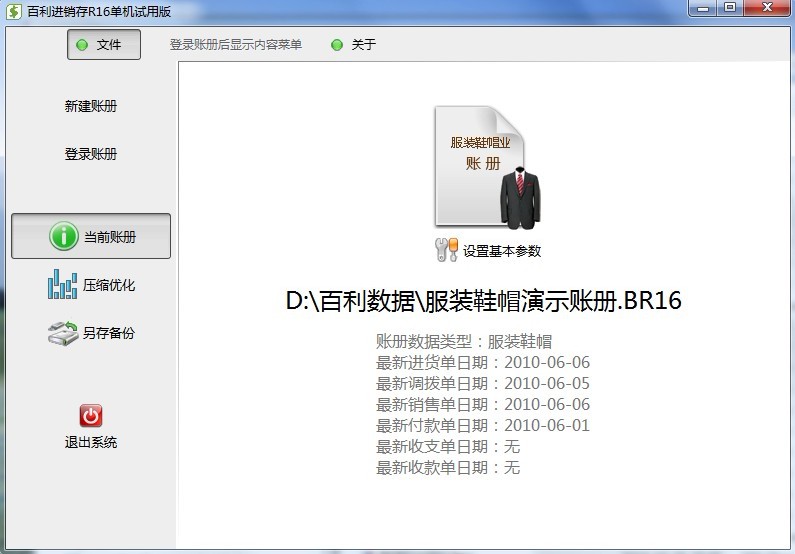Viewport: 795px width, 554px height.
Task: Open the 文件 menu
Action: 104,45
